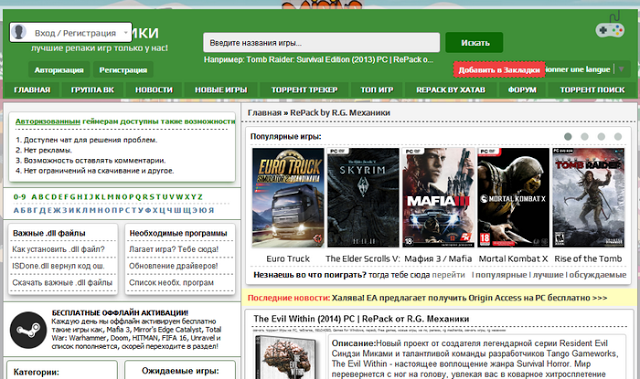Image resolution: width=640 pixels, height=379 pixels.
Task: Open 'Лагает игра? Тебе сюда!' link
Action: pyautogui.click(x=174, y=249)
